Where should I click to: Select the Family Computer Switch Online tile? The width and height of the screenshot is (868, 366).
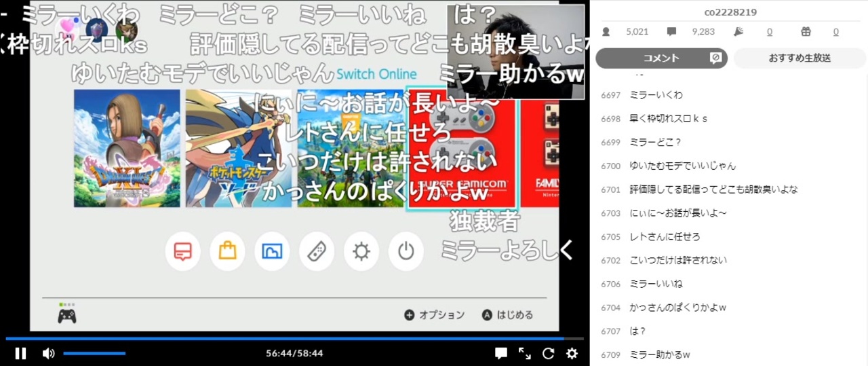coord(540,148)
